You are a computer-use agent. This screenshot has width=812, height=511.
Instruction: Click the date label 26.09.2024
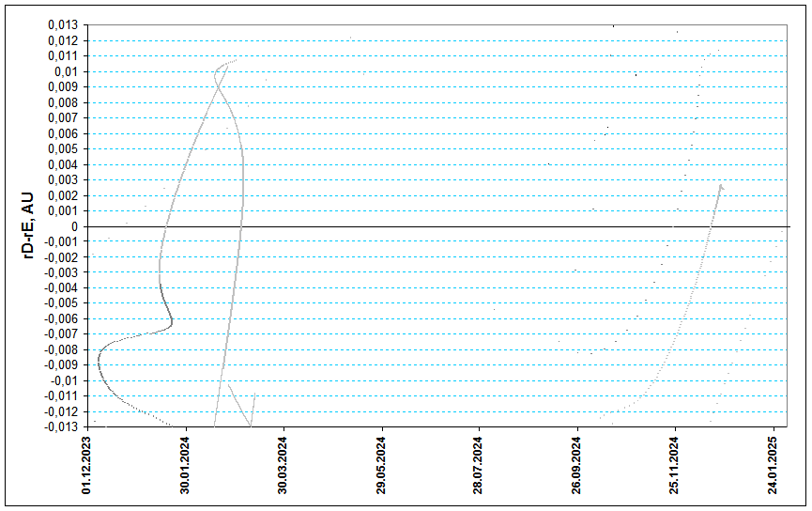(x=576, y=465)
